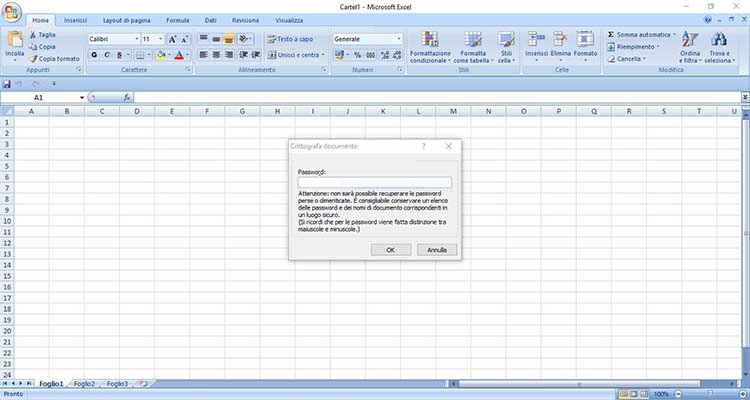Open Formattazione condizionale icon
Viewport: 750px width, 400px height.
430,40
